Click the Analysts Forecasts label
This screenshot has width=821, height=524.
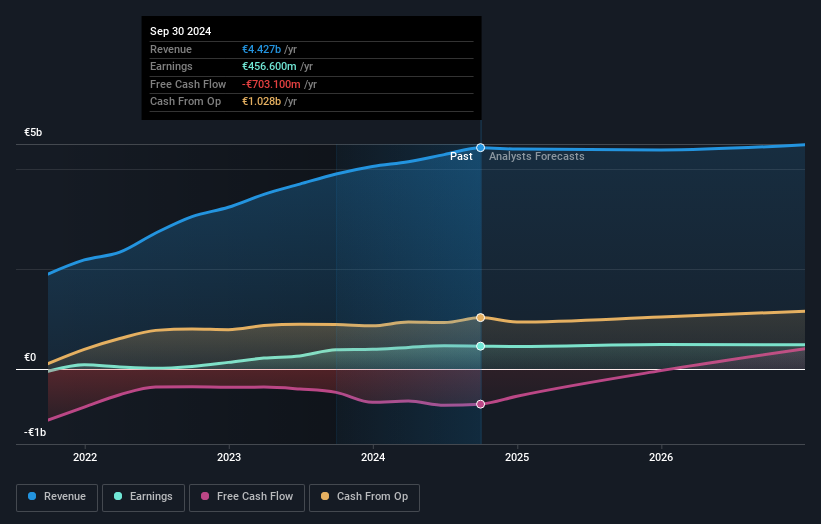pyautogui.click(x=537, y=157)
